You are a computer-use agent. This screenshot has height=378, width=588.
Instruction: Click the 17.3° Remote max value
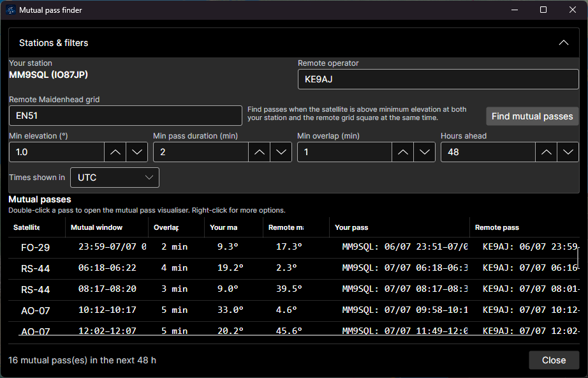tap(289, 246)
